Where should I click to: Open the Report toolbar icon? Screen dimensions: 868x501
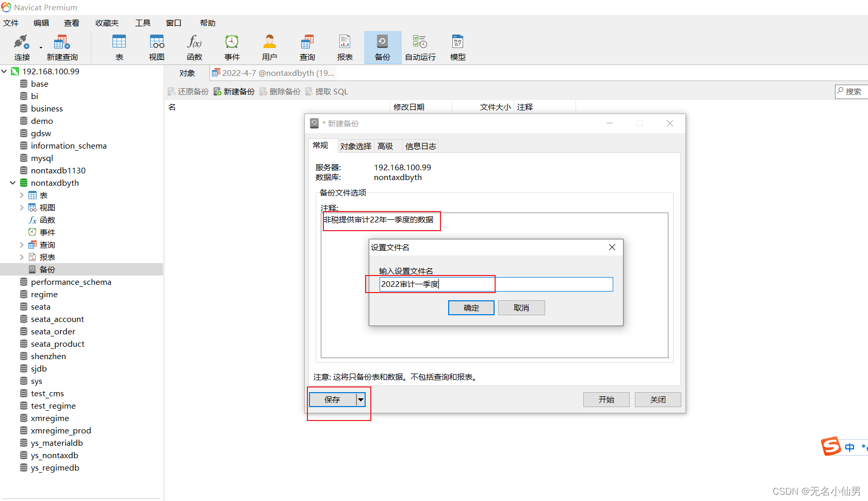[345, 47]
